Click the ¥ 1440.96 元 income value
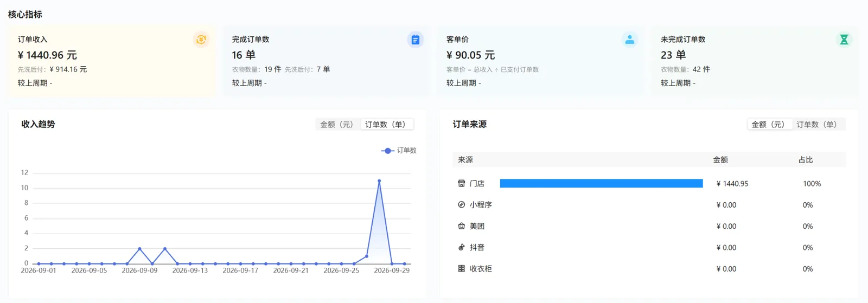868x303 pixels. coord(47,55)
